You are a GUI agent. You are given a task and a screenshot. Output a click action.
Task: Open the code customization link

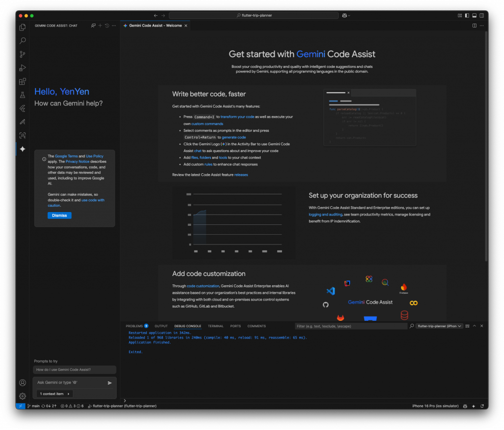[203, 286]
